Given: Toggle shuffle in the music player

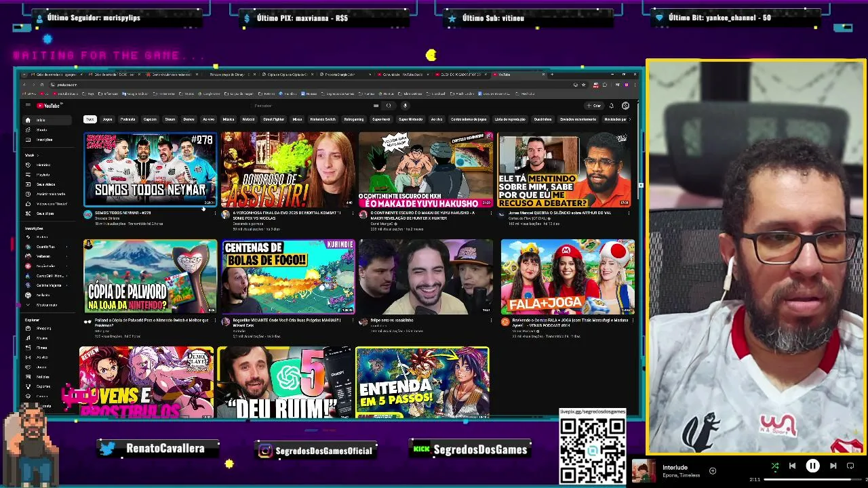Looking at the screenshot, I should click(x=775, y=466).
